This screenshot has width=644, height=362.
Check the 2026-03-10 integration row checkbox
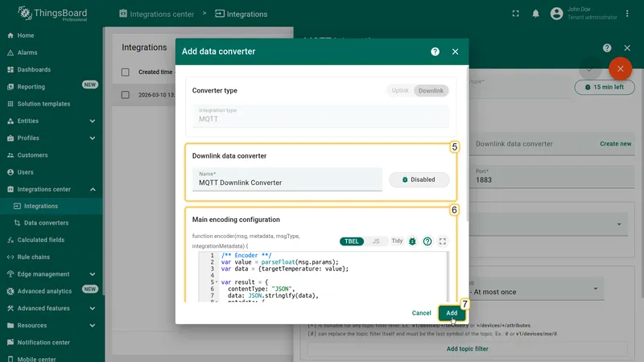pyautogui.click(x=126, y=95)
